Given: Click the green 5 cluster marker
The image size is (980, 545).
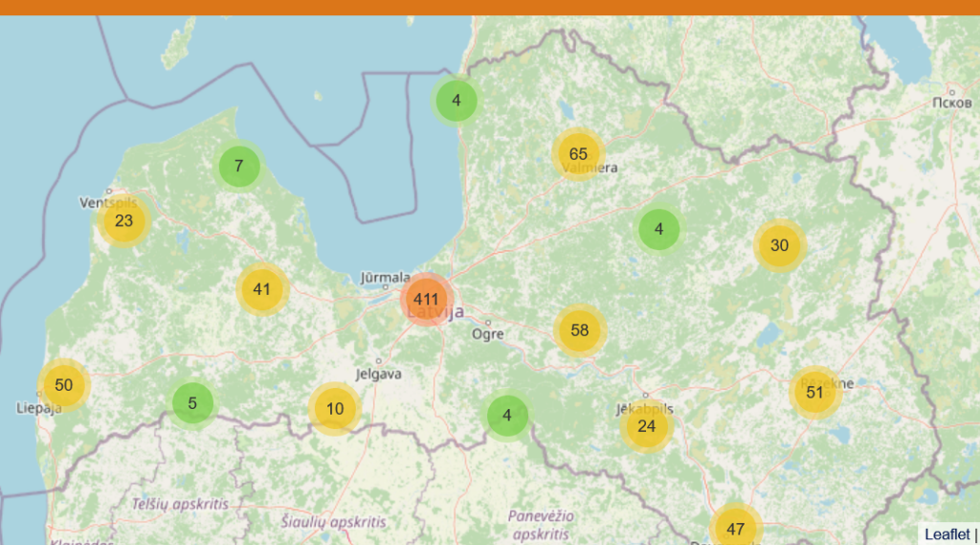Looking at the screenshot, I should pyautogui.click(x=192, y=403).
